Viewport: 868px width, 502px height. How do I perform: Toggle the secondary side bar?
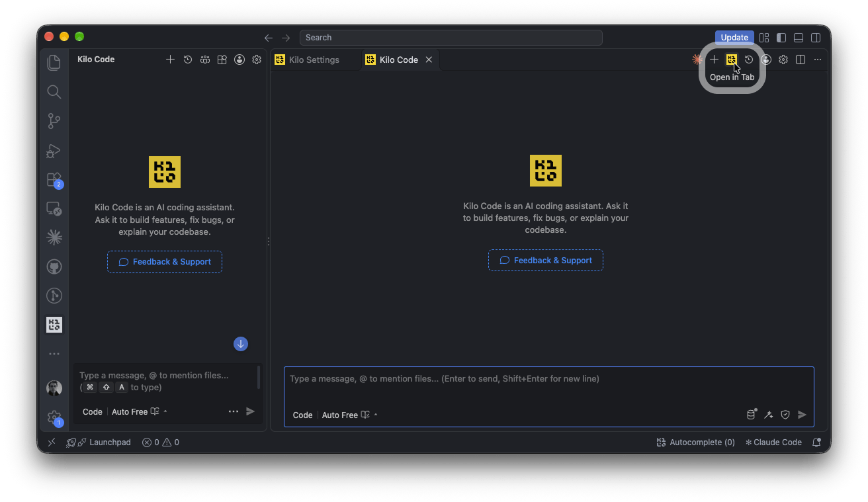coord(816,38)
